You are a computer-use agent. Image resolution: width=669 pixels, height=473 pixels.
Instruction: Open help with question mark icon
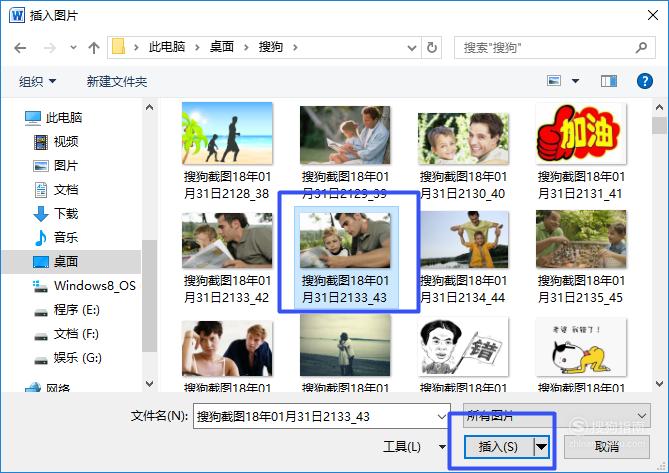pos(645,81)
